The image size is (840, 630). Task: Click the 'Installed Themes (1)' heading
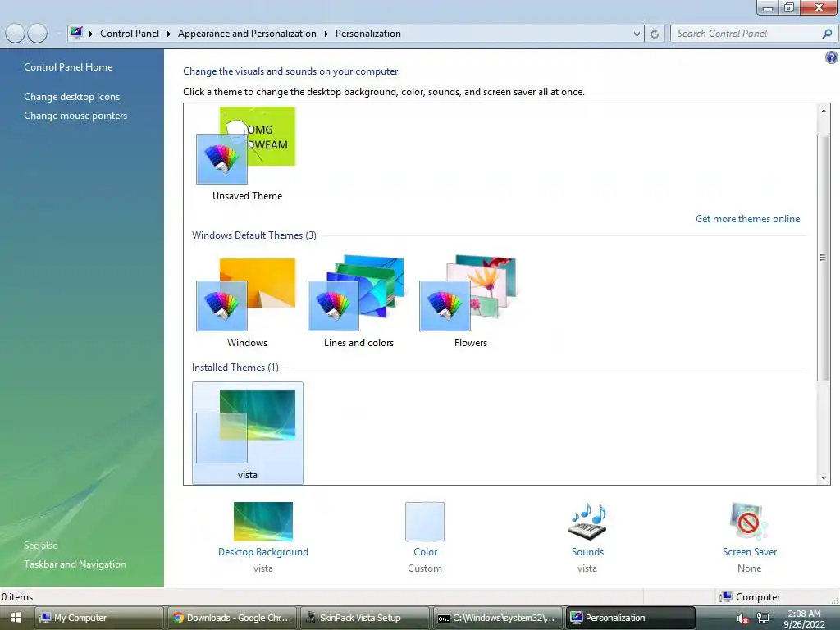pos(235,367)
